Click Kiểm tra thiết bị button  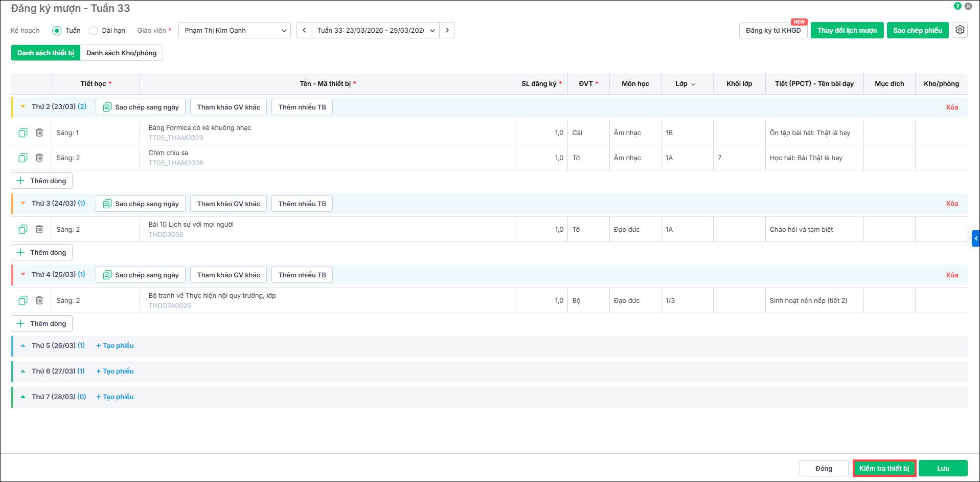pyautogui.click(x=884, y=468)
